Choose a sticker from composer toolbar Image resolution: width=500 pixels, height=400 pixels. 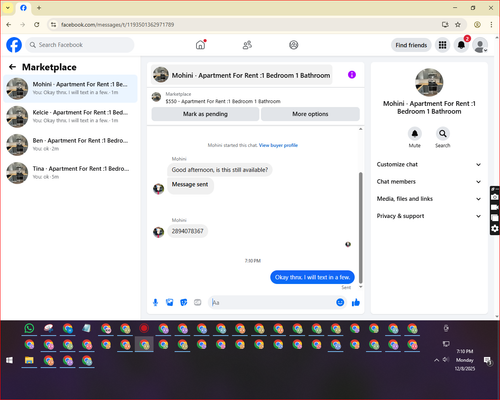(x=184, y=302)
